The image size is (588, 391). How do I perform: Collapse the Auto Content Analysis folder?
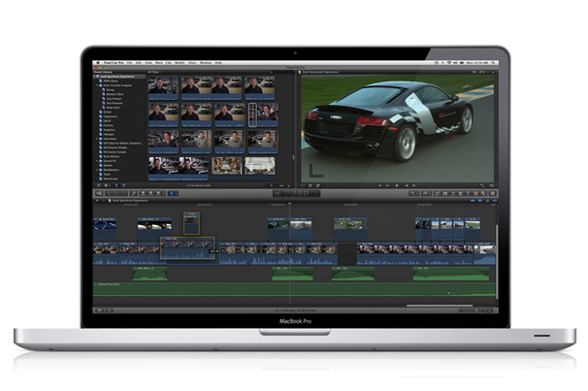pos(98,85)
